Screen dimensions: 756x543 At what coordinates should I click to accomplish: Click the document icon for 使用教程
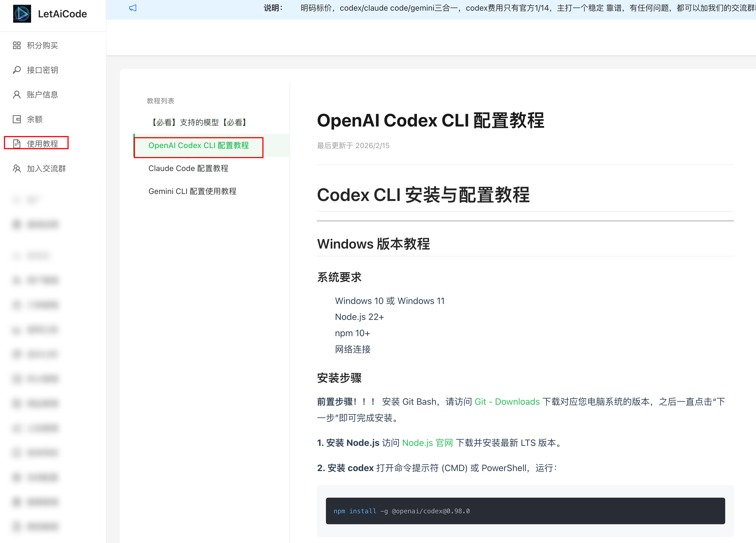(17, 144)
